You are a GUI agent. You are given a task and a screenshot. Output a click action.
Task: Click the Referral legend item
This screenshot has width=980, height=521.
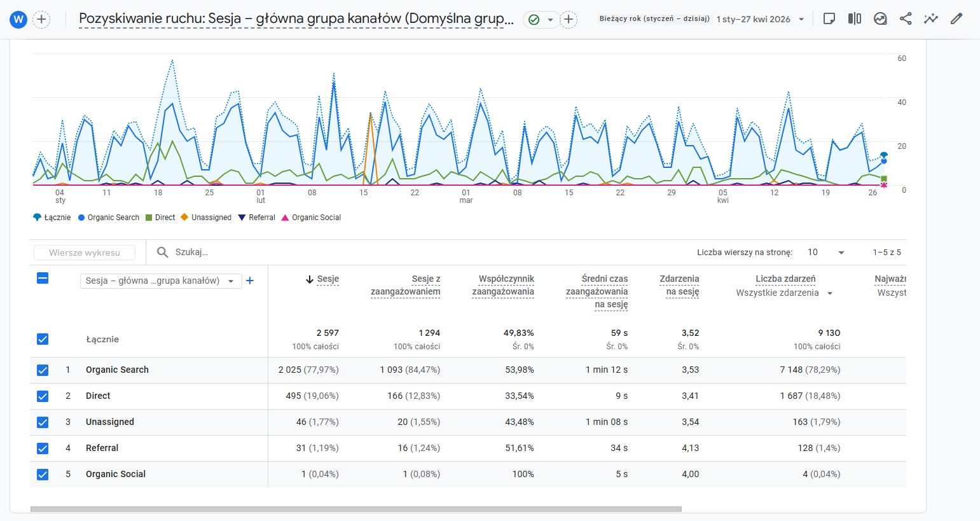click(257, 218)
